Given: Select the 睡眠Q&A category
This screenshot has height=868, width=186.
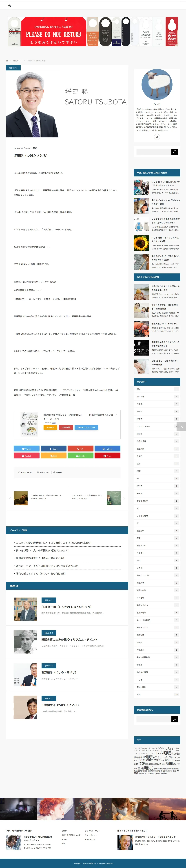Looking at the screenshot, I should pyautogui.click(x=157, y=531).
